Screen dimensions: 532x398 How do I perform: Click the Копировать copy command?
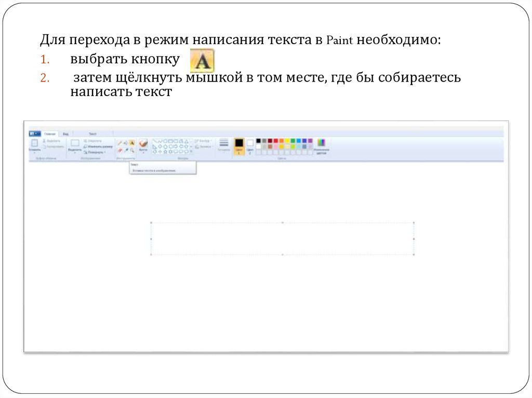[x=54, y=146]
